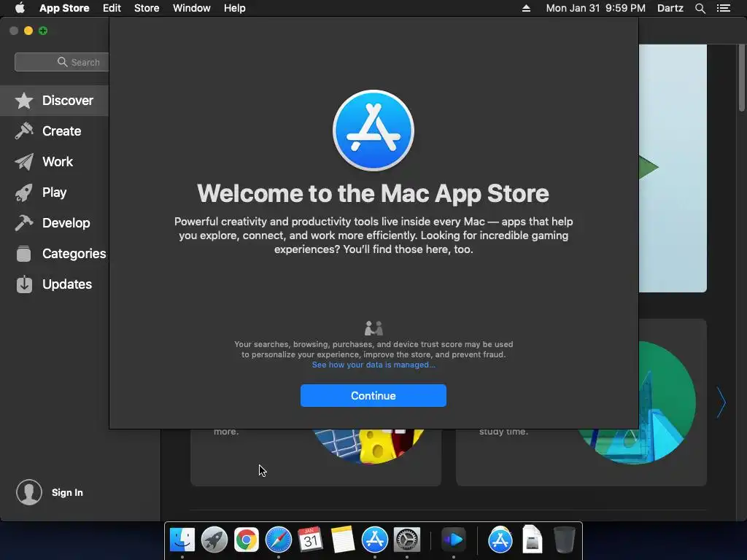Image resolution: width=747 pixels, height=560 pixels.
Task: Open Trash from the Dock
Action: [565, 540]
